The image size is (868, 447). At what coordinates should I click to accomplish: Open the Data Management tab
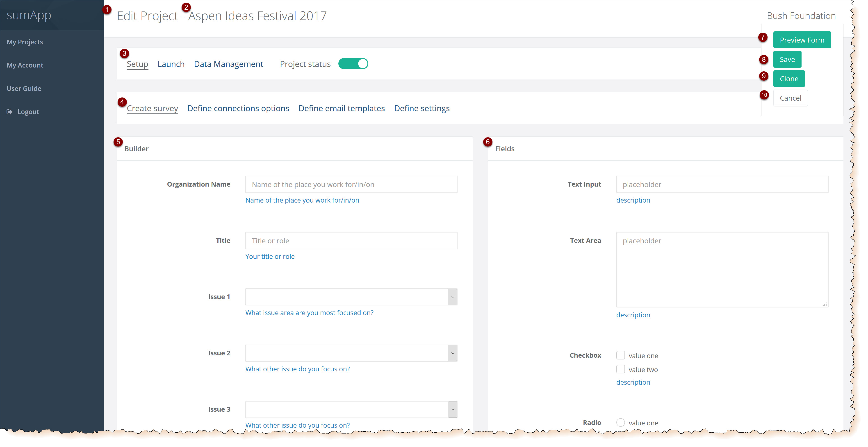pyautogui.click(x=228, y=64)
